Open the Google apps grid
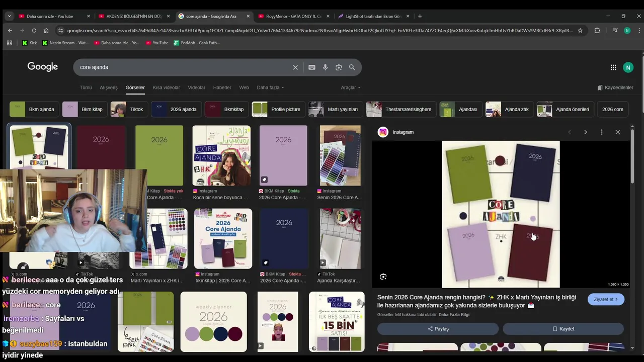This screenshot has height=362, width=644. pos(613,67)
